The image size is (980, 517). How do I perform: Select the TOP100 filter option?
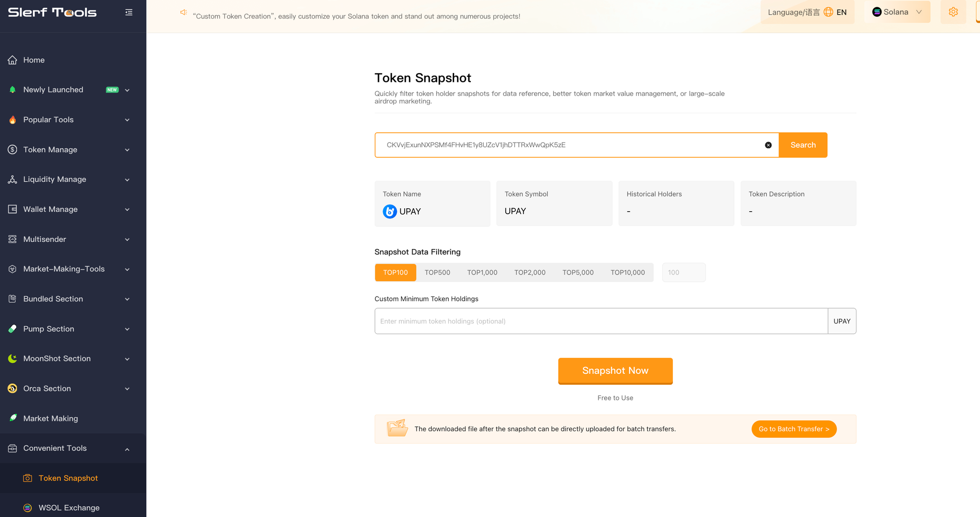click(395, 272)
